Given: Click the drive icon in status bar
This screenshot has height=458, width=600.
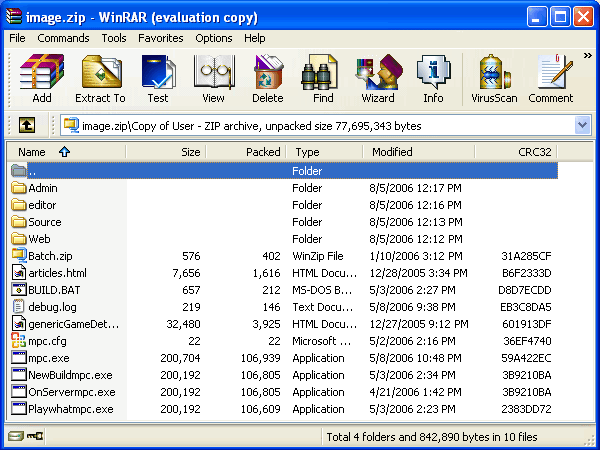Looking at the screenshot, I should click(x=16, y=436).
